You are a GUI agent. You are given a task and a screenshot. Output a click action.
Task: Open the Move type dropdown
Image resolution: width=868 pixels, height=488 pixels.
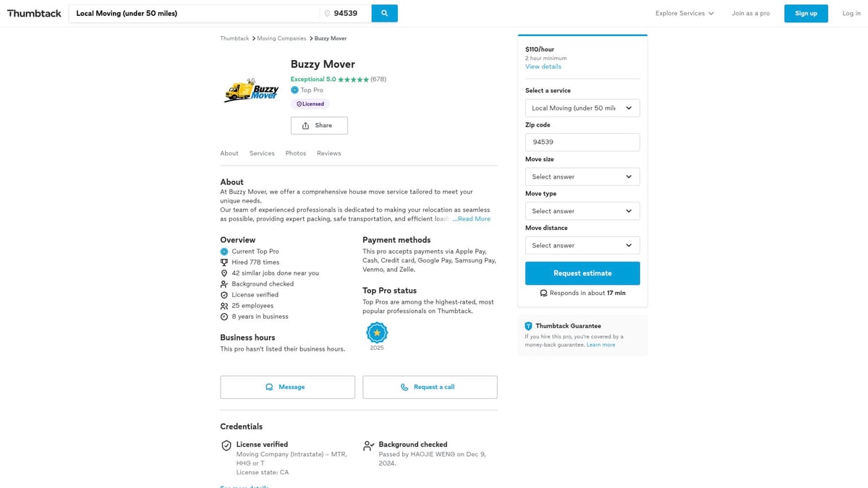coord(582,211)
